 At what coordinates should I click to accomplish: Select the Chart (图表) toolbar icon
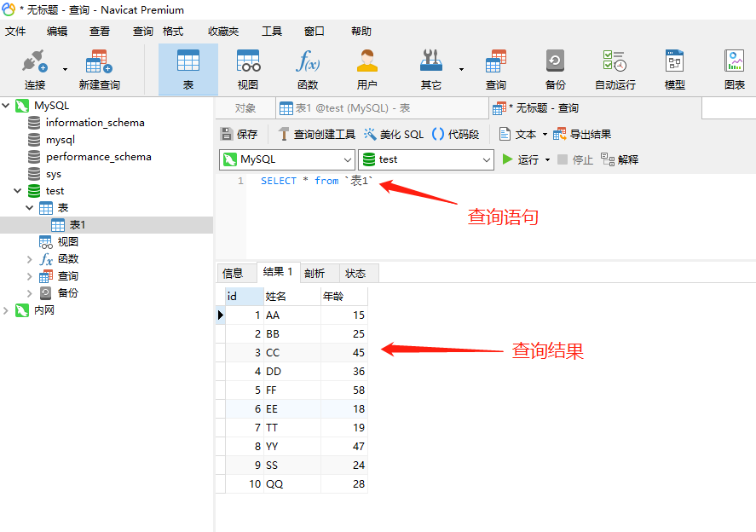pyautogui.click(x=735, y=61)
